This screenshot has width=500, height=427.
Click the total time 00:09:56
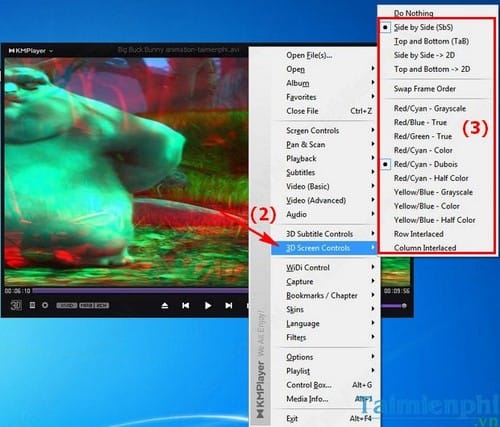[x=396, y=291]
